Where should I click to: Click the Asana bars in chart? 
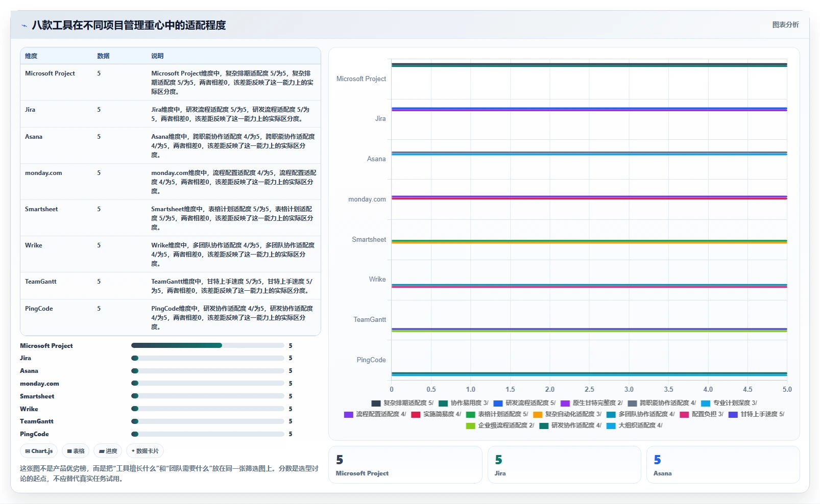589,153
